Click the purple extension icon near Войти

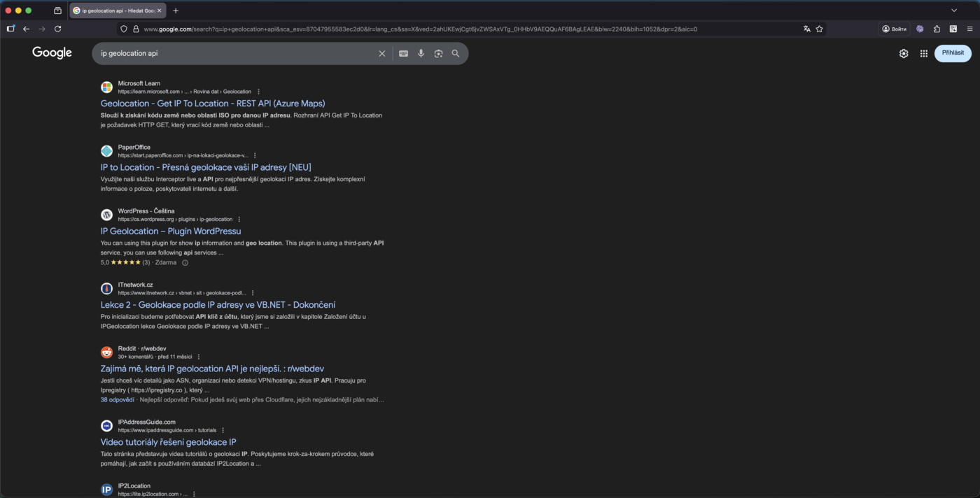919,29
